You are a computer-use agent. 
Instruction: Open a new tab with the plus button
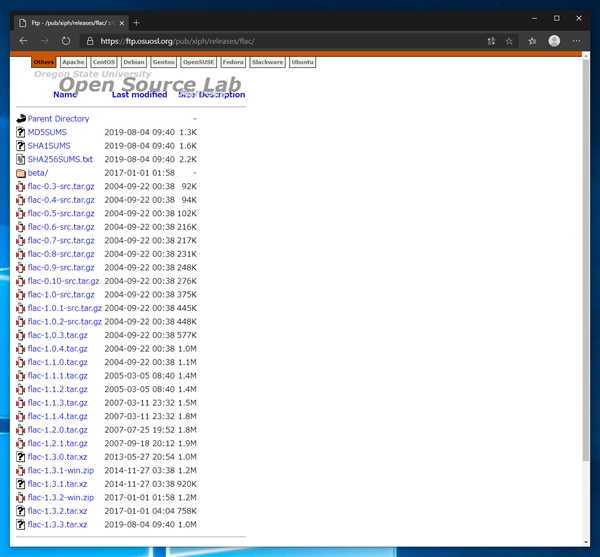pyautogui.click(x=136, y=23)
